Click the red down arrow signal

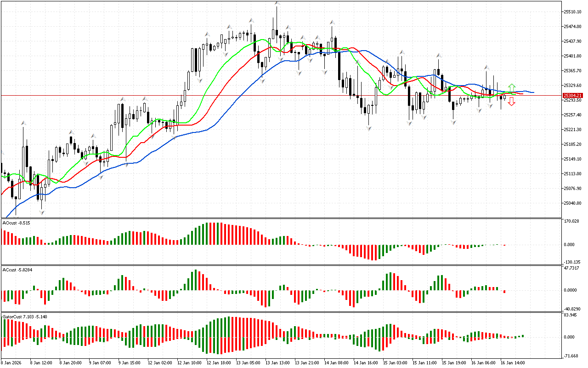512,102
